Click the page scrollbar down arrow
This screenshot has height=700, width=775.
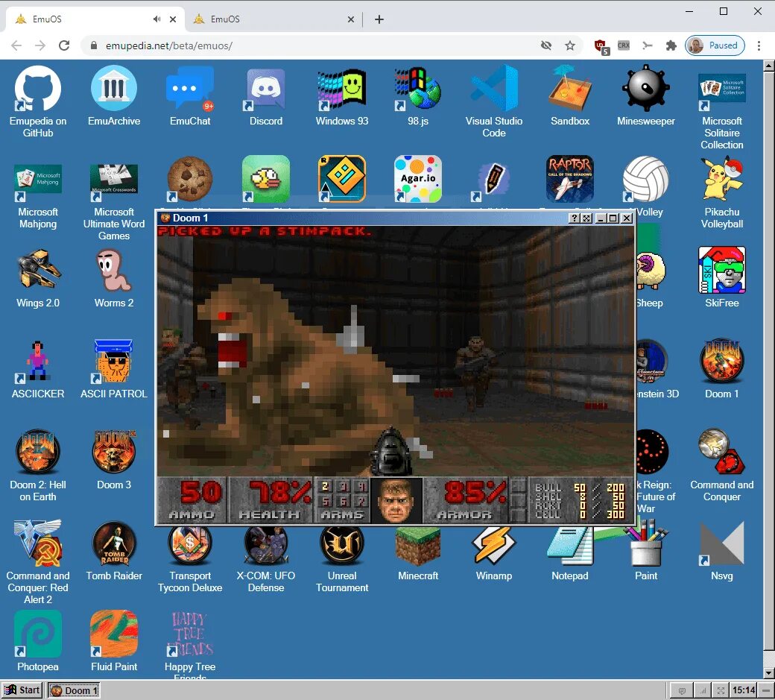tap(768, 673)
